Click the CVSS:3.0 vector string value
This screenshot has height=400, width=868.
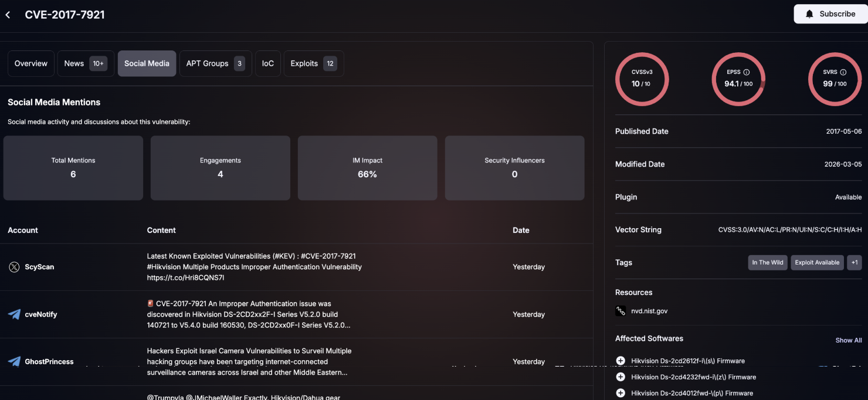790,230
